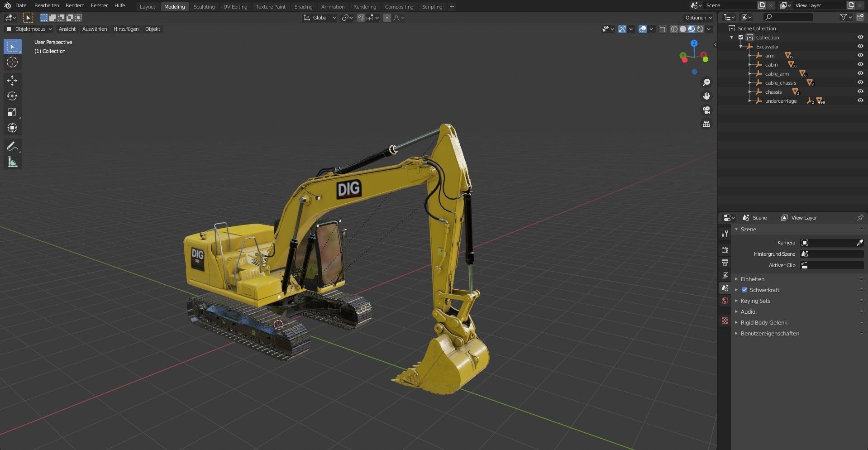Open the Global transform orientation dropdown
868x450 pixels.
pyautogui.click(x=320, y=18)
